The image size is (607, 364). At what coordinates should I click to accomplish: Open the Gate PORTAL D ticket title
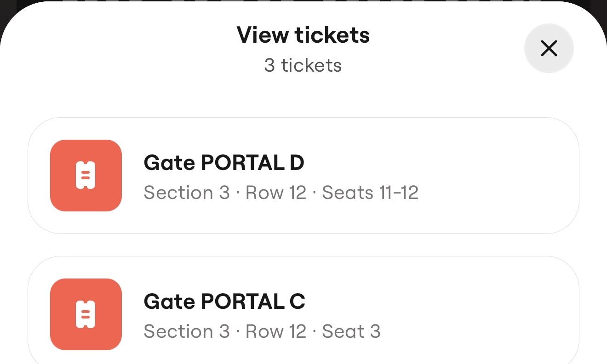(x=224, y=163)
